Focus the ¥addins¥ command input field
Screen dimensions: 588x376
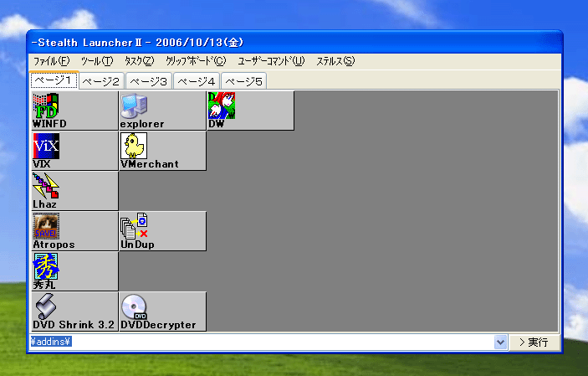point(262,343)
